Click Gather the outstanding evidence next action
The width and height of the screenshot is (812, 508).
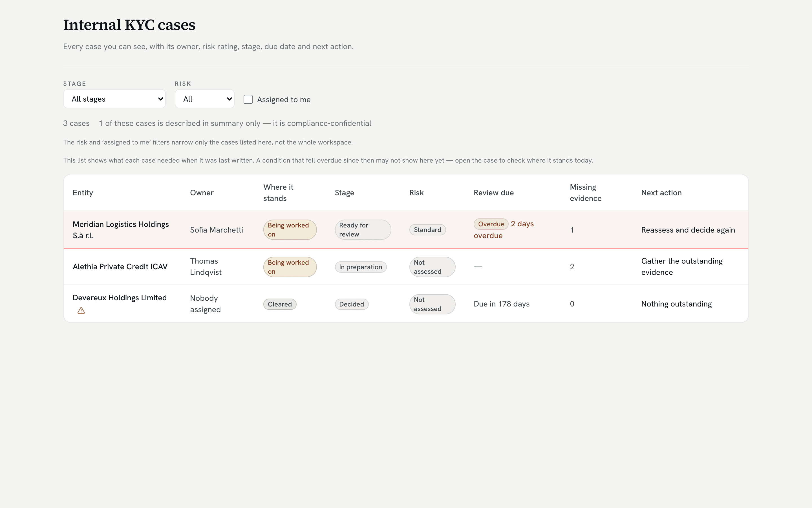(x=682, y=266)
